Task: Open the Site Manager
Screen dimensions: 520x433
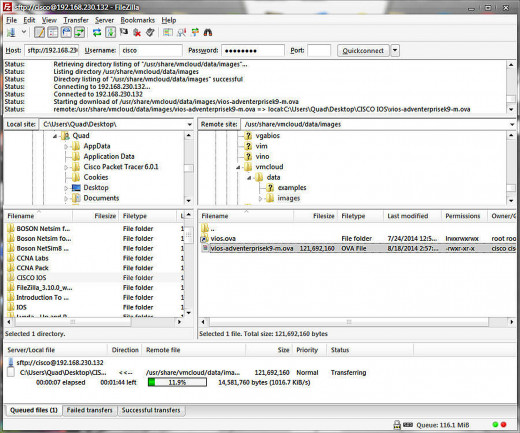Action: [x=12, y=32]
